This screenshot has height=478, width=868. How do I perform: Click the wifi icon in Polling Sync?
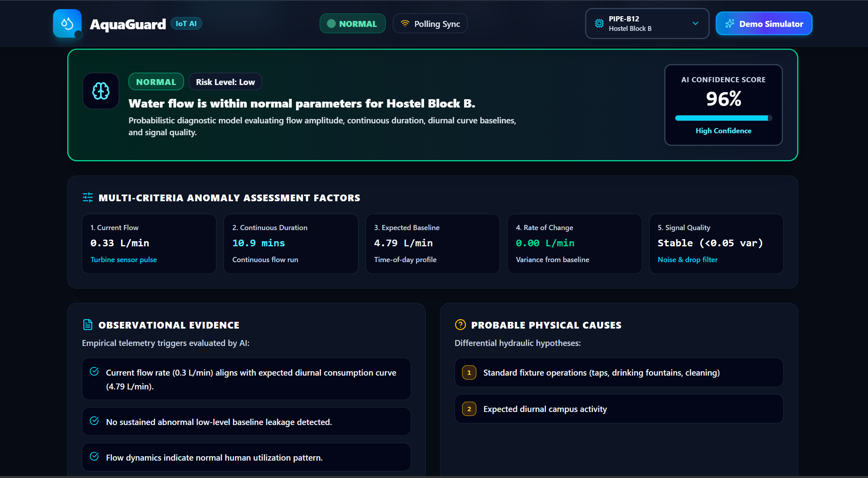[x=405, y=24]
